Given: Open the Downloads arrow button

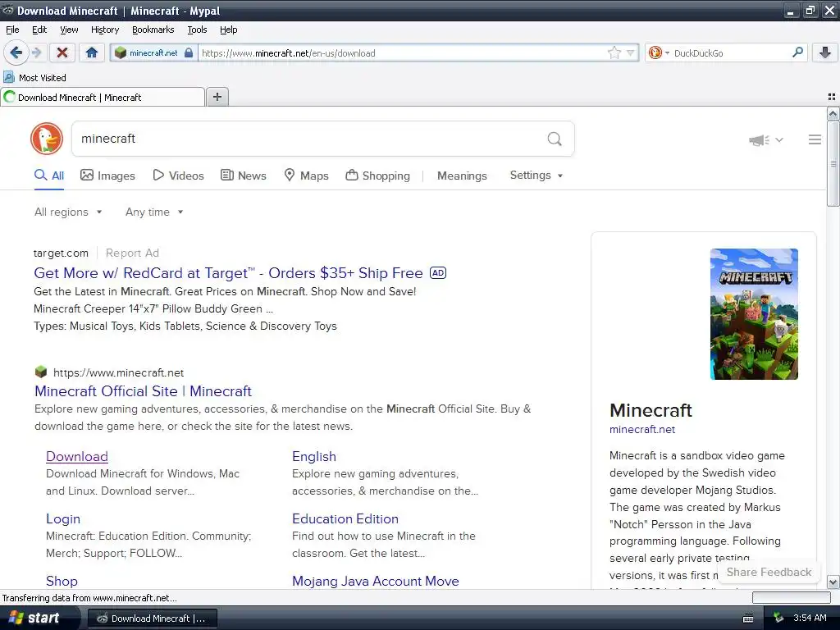Looking at the screenshot, I should click(x=825, y=52).
